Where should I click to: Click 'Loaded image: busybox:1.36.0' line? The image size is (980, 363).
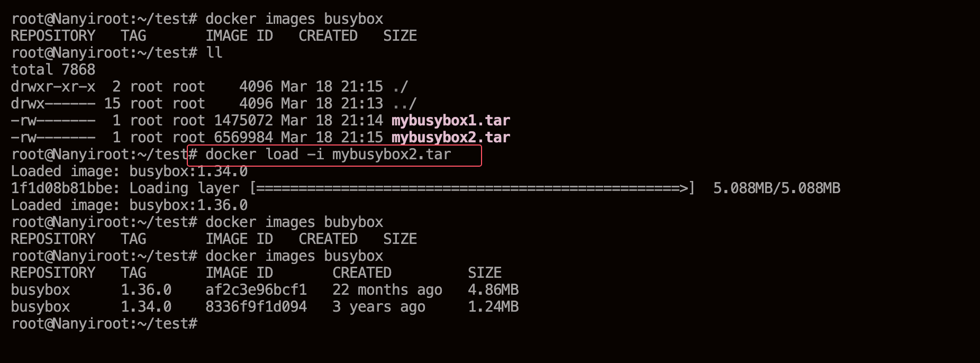point(129,205)
